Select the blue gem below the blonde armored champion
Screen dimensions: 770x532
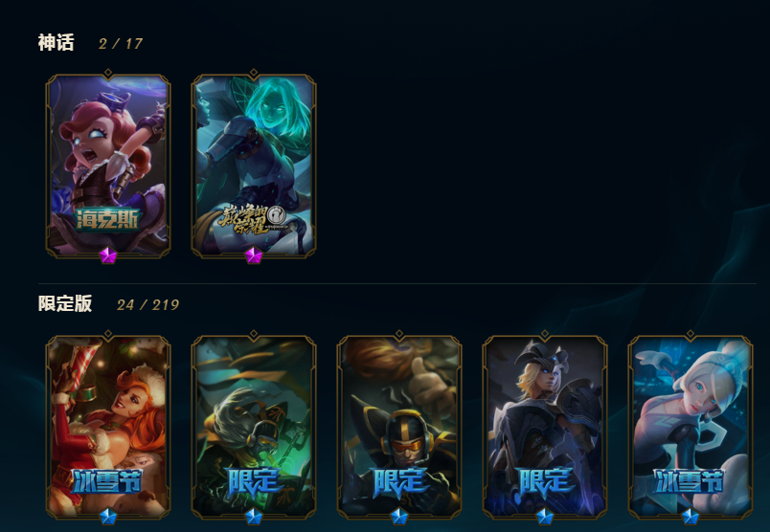(x=544, y=517)
